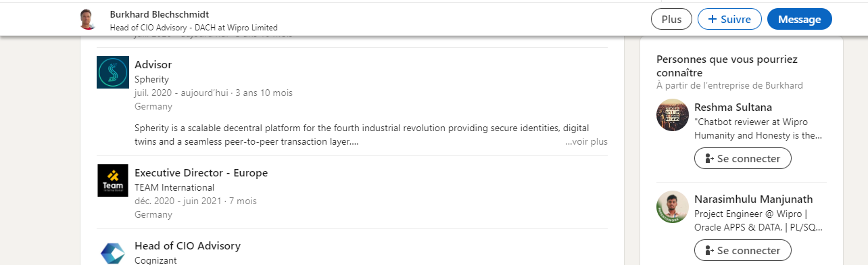Follow Burkhard with the Suivre button
This screenshot has height=265, width=868.
click(729, 19)
